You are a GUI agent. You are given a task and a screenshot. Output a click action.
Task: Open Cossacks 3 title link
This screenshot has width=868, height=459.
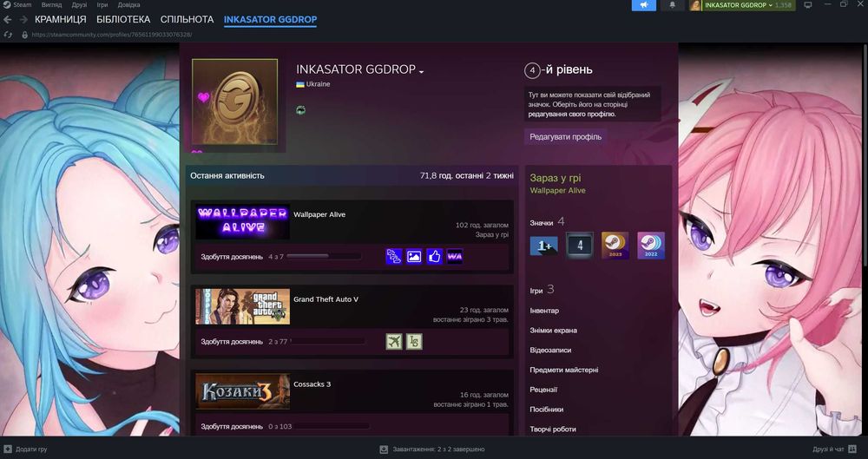(x=312, y=384)
